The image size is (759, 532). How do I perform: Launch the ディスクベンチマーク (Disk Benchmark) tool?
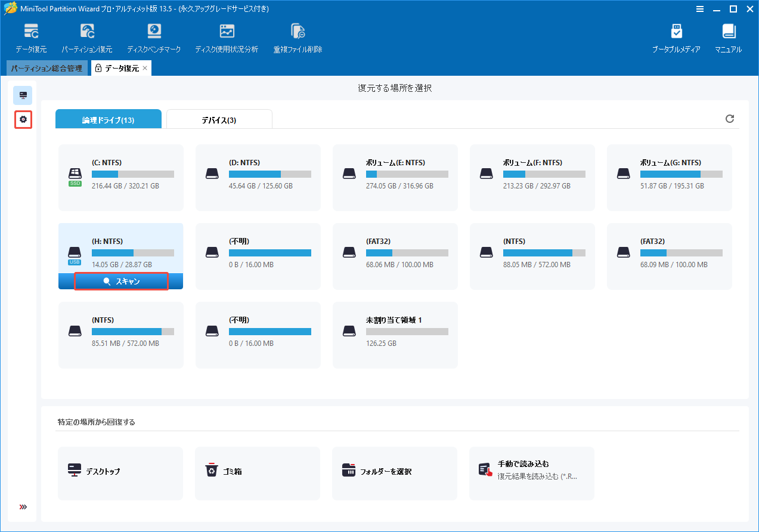[154, 37]
